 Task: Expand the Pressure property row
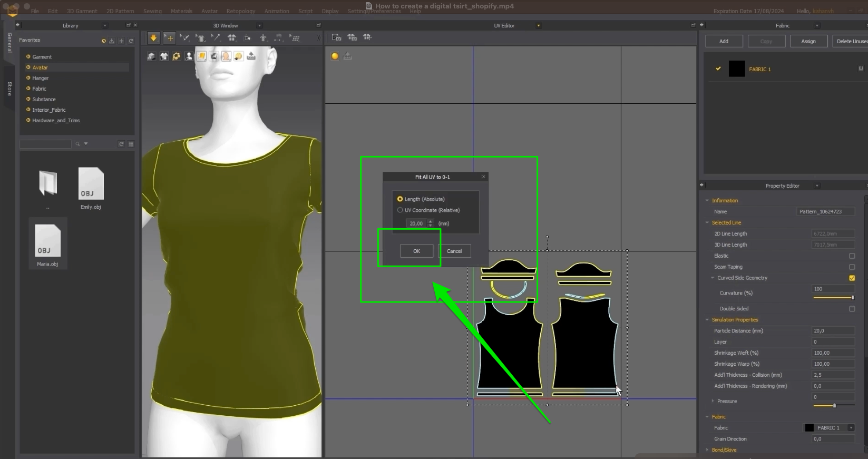coord(713,402)
